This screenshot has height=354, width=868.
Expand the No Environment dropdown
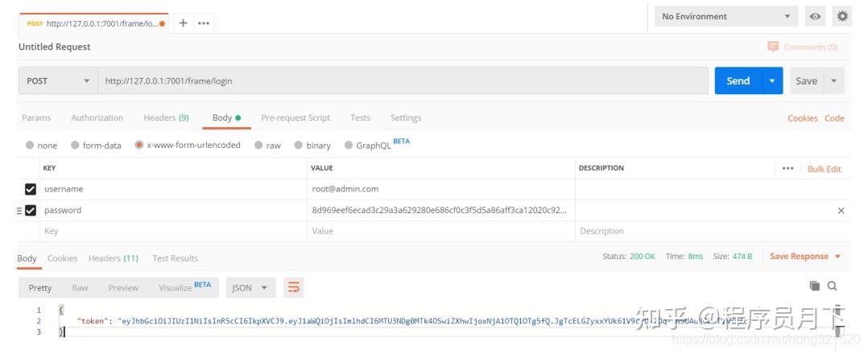tap(725, 16)
